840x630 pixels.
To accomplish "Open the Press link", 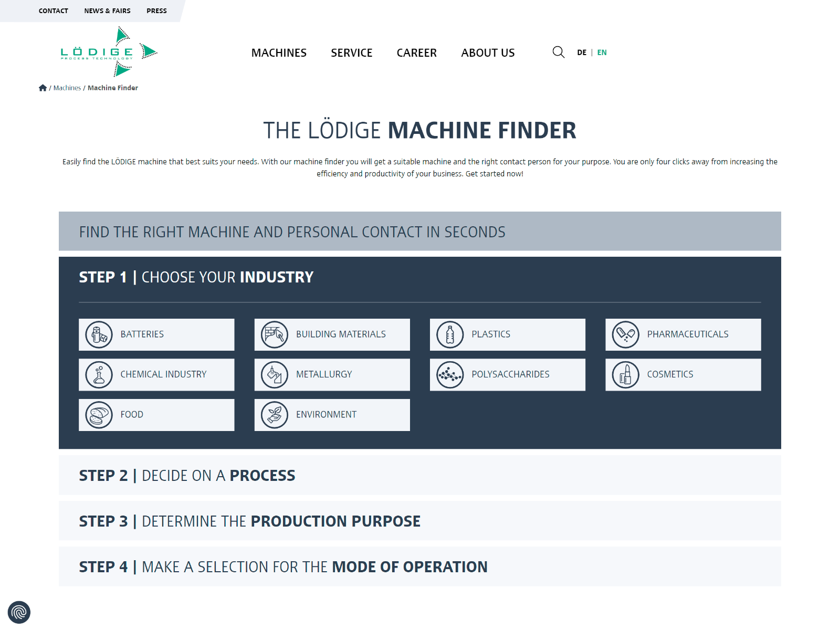I will pyautogui.click(x=156, y=10).
